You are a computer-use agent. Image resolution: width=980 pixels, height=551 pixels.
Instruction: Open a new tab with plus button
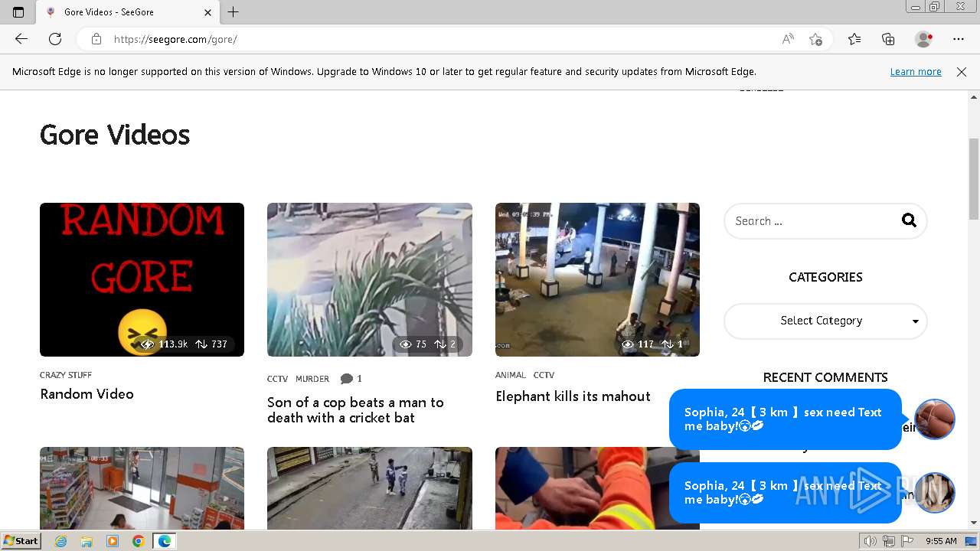tap(234, 11)
